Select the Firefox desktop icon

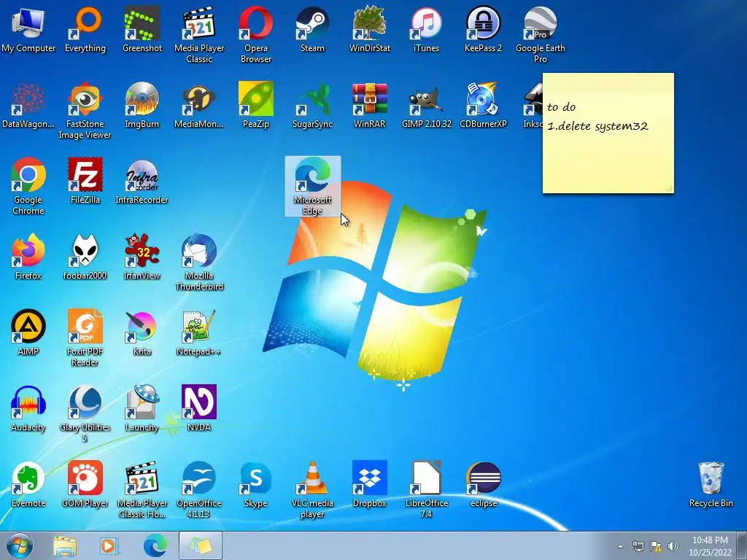[x=28, y=257]
